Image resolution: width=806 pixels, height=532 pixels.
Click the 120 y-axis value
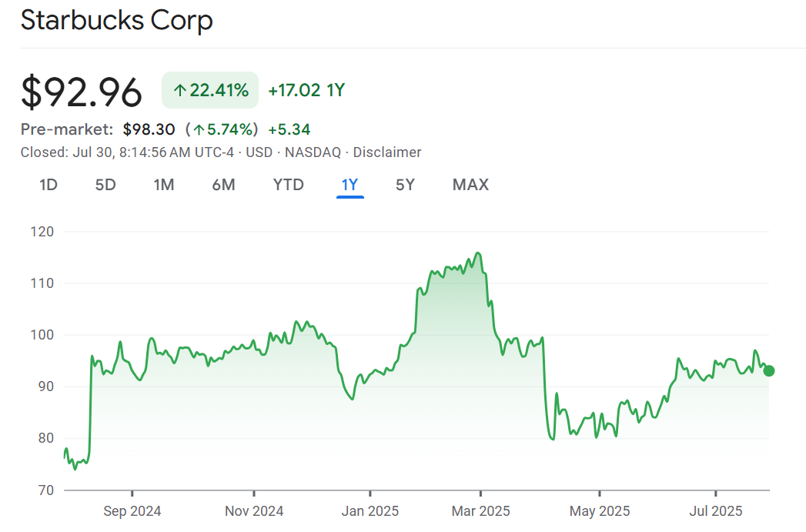tap(42, 232)
